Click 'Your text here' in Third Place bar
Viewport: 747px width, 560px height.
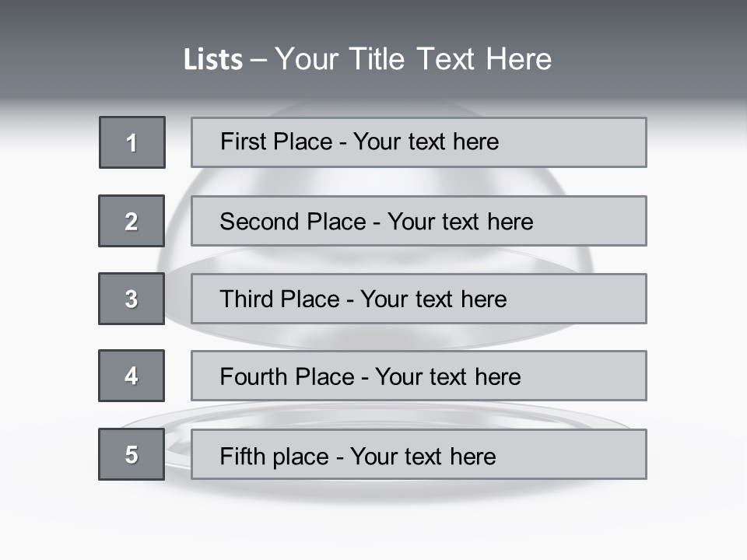coord(433,299)
